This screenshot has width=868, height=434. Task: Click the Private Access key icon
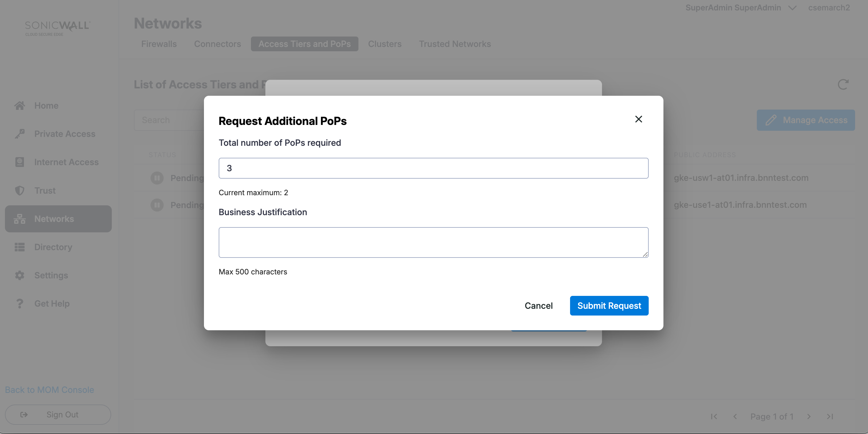pos(20,134)
